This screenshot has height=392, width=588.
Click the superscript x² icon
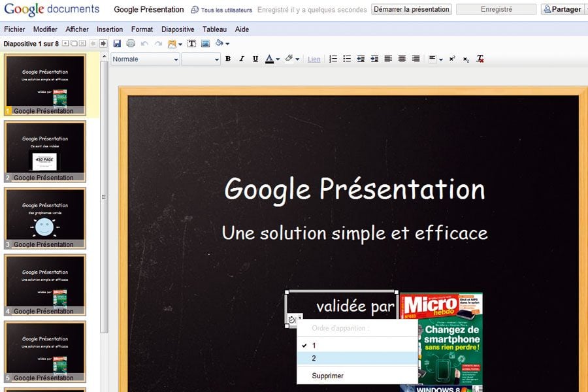[452, 59]
